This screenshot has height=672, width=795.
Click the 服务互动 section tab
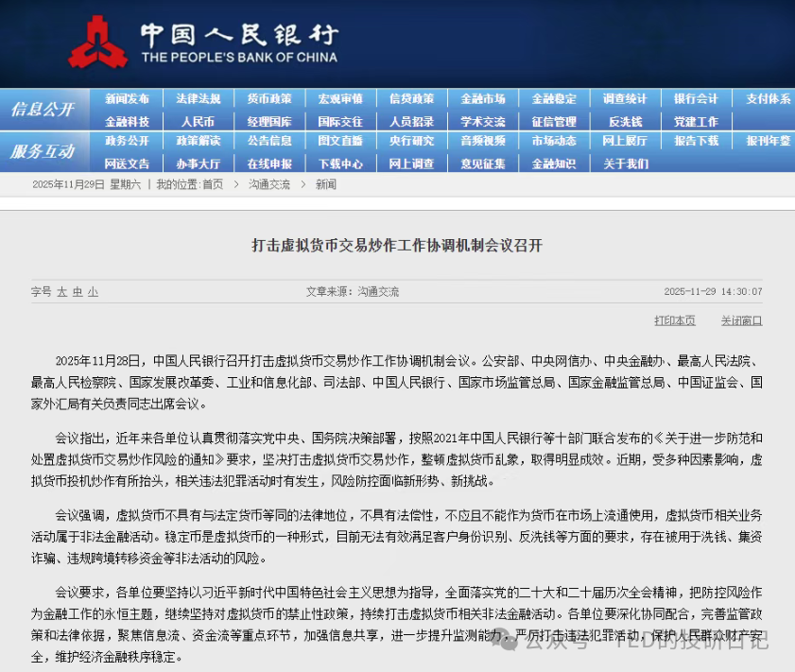tap(42, 152)
